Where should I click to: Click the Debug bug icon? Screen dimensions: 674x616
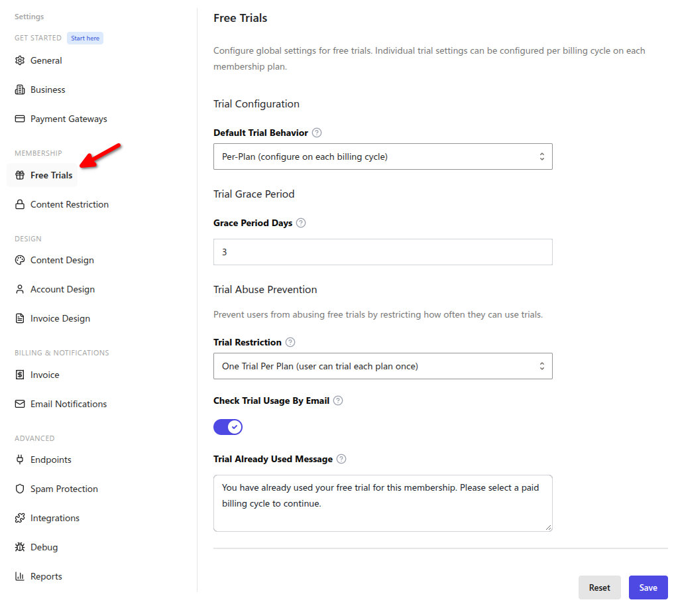(20, 547)
